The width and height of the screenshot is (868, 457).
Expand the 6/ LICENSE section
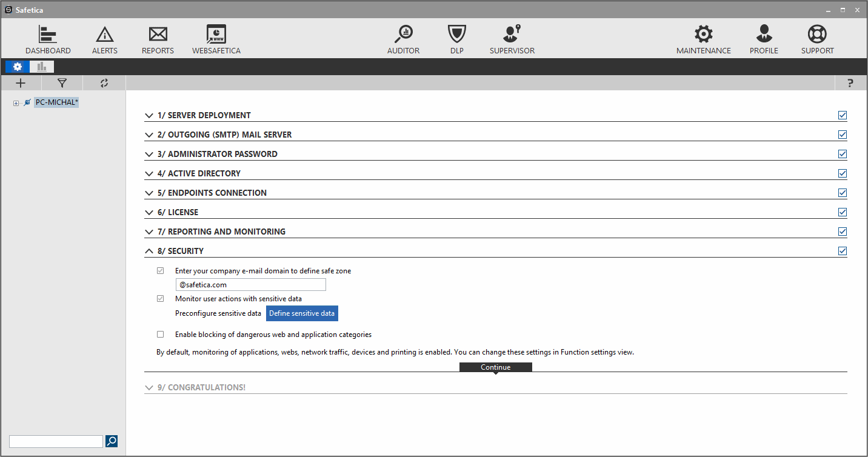(149, 212)
